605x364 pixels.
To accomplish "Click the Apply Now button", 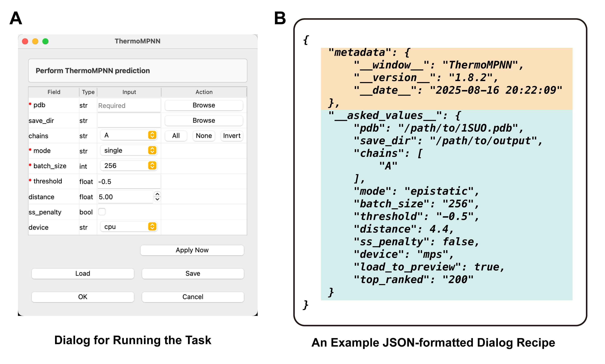I will (x=192, y=250).
